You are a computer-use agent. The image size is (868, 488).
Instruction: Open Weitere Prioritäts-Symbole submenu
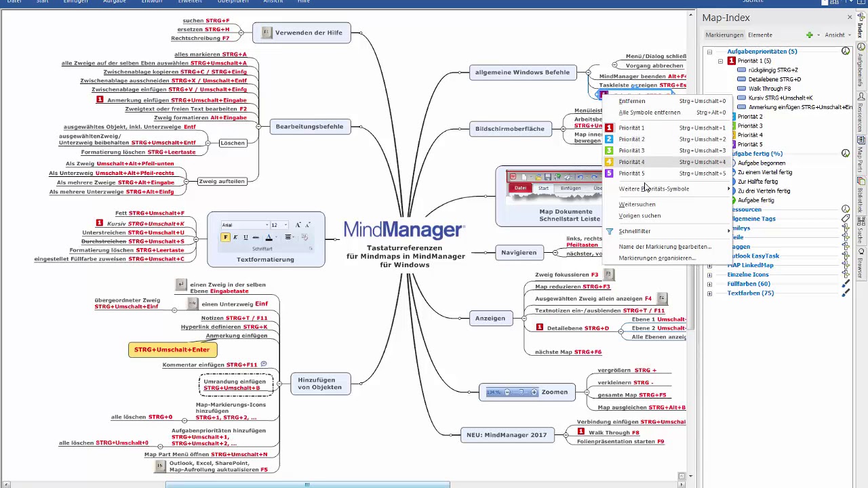coord(667,188)
